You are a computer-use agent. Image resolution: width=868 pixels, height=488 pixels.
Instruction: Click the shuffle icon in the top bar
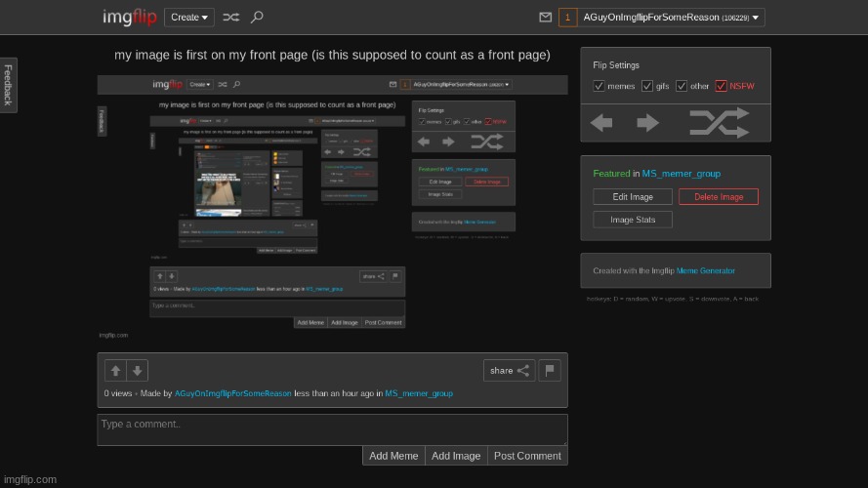pyautogui.click(x=230, y=18)
